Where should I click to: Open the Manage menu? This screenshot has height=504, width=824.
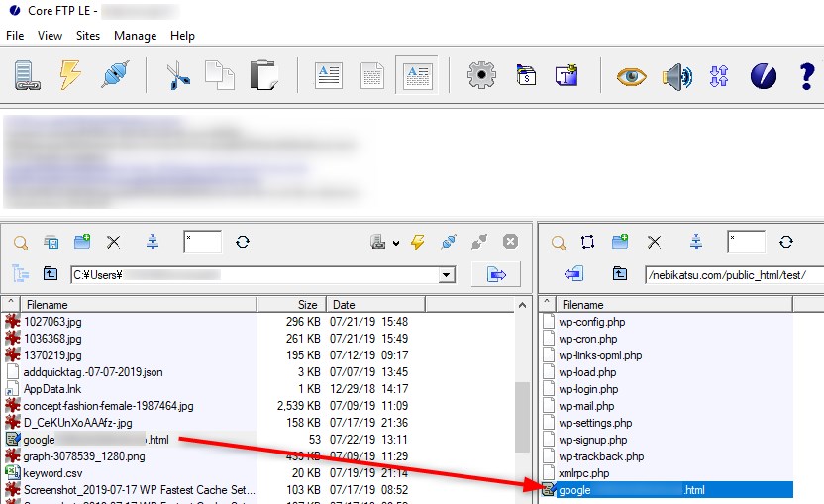[x=135, y=36]
